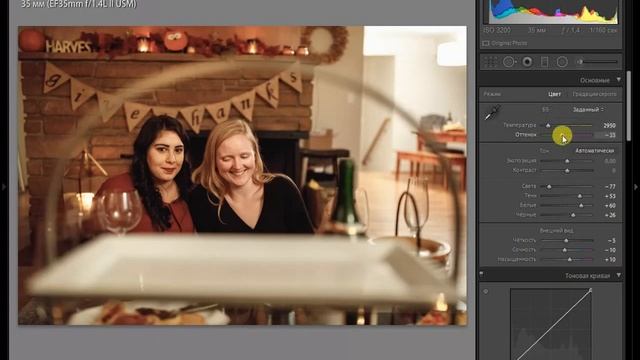
Task: Switch treatment to Цвет
Action: pyautogui.click(x=554, y=94)
